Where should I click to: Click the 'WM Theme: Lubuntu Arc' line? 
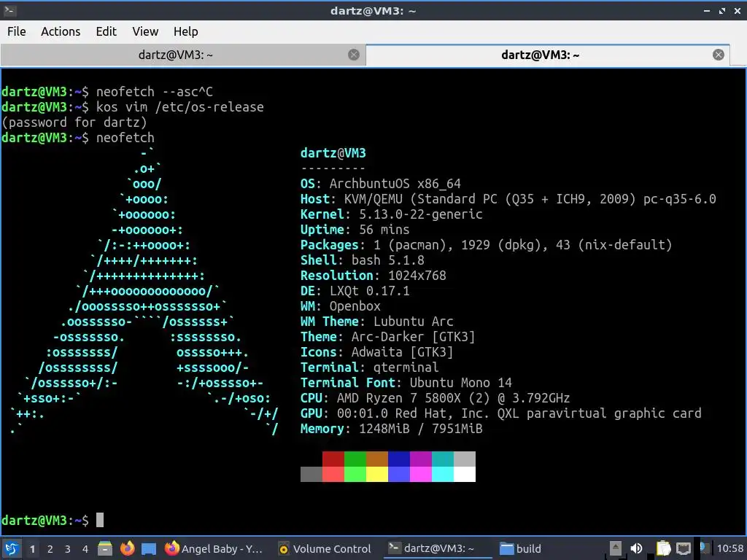pos(377,322)
